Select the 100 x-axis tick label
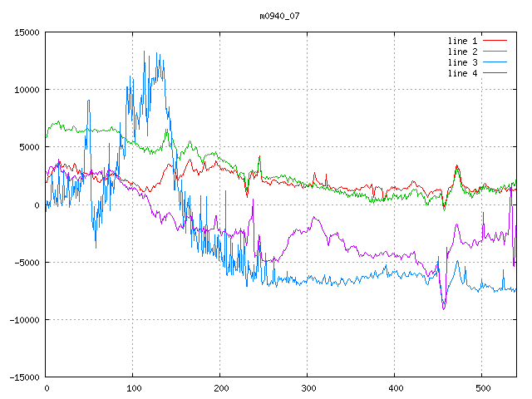Image resolution: width=532 pixels, height=399 pixels. click(133, 388)
